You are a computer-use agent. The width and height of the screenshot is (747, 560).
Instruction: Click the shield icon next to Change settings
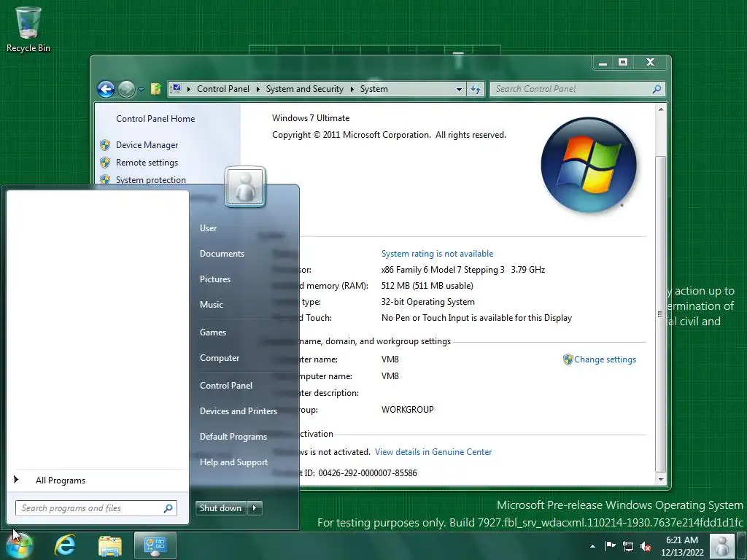point(568,359)
